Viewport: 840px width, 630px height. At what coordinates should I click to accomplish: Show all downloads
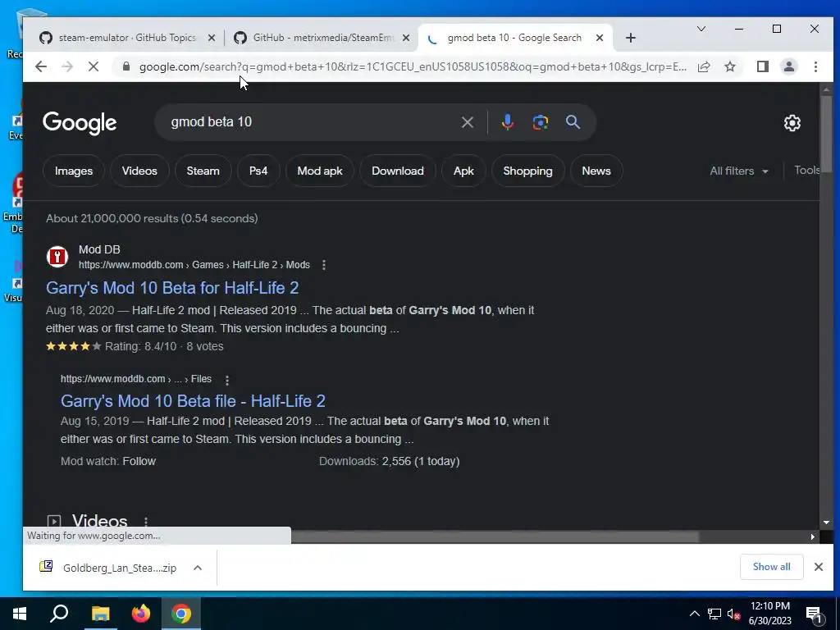point(771,567)
